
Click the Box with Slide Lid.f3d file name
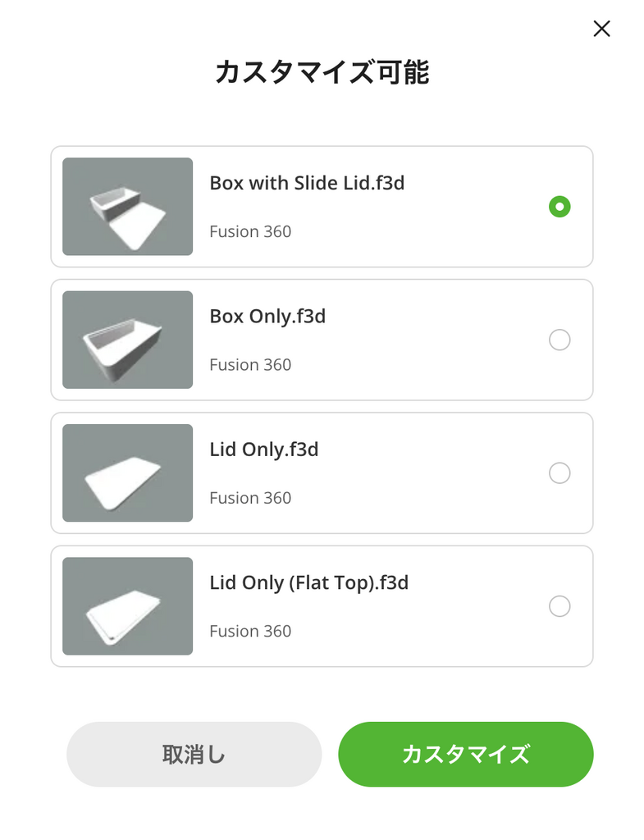pos(307,183)
